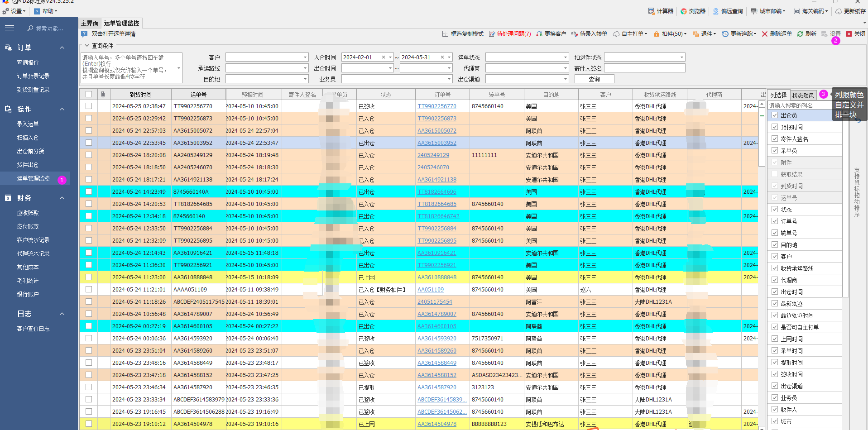Uncheck the 出仓员 column checkbox

[775, 115]
